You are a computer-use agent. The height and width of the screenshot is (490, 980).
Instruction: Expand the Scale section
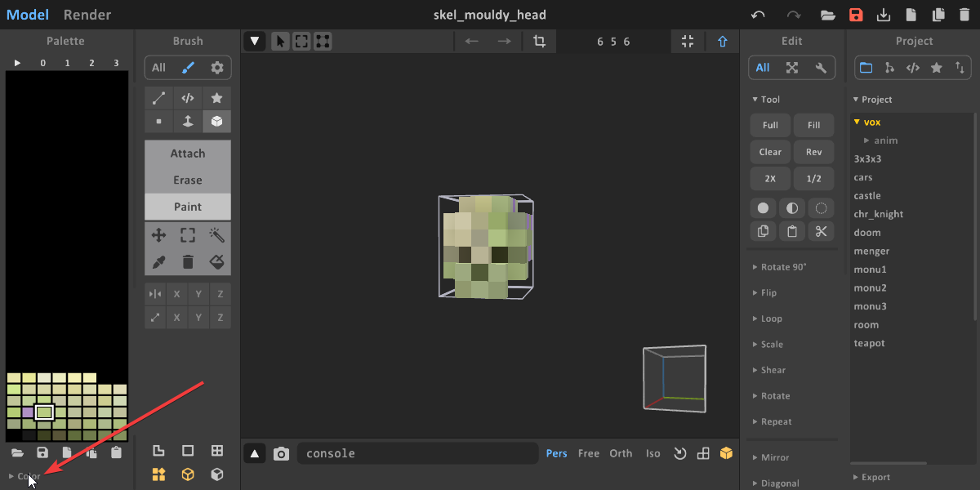point(767,345)
